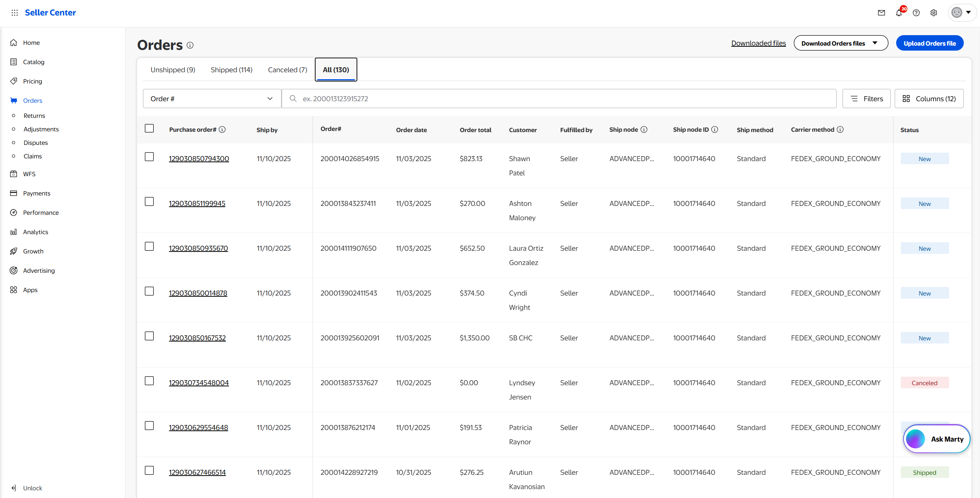This screenshot has width=980, height=498.
Task: Check the box for order 129030850935670
Action: point(149,246)
